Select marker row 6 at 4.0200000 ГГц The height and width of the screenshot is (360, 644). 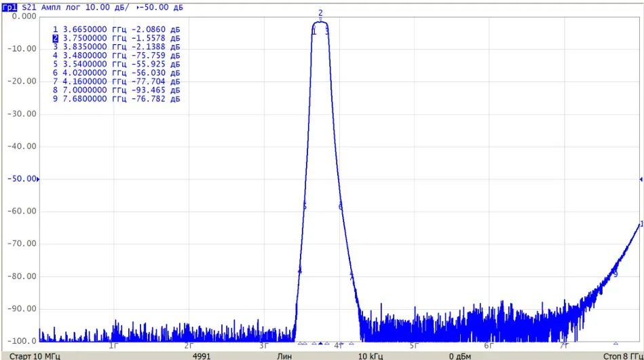pos(117,73)
